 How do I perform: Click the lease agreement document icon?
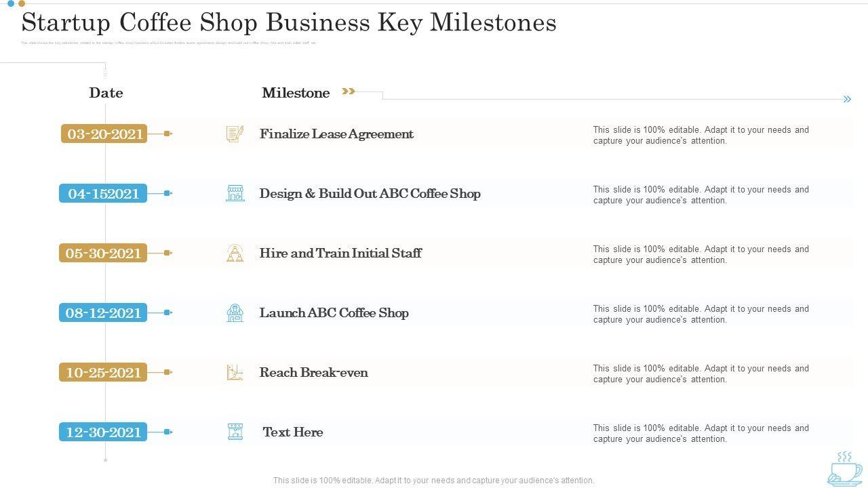coord(235,134)
